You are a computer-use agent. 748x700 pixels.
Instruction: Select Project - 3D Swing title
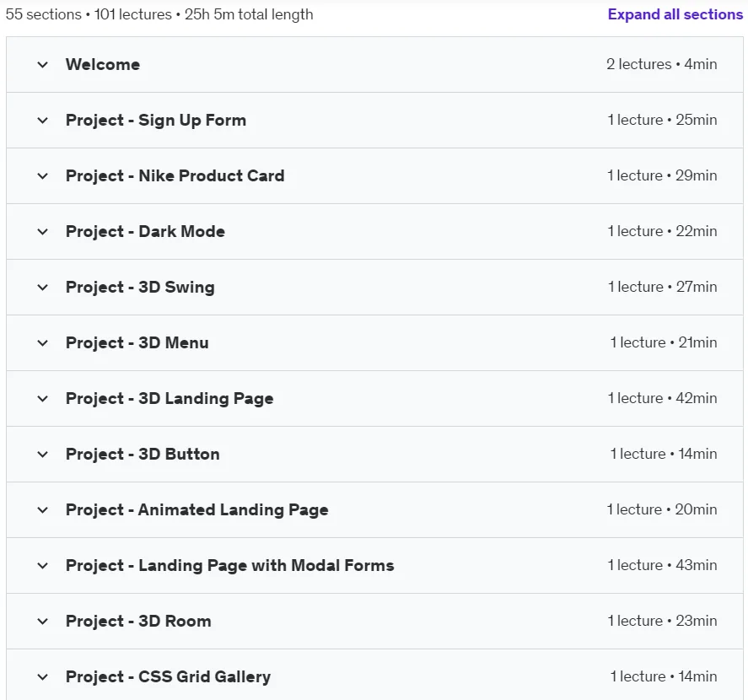[140, 288]
